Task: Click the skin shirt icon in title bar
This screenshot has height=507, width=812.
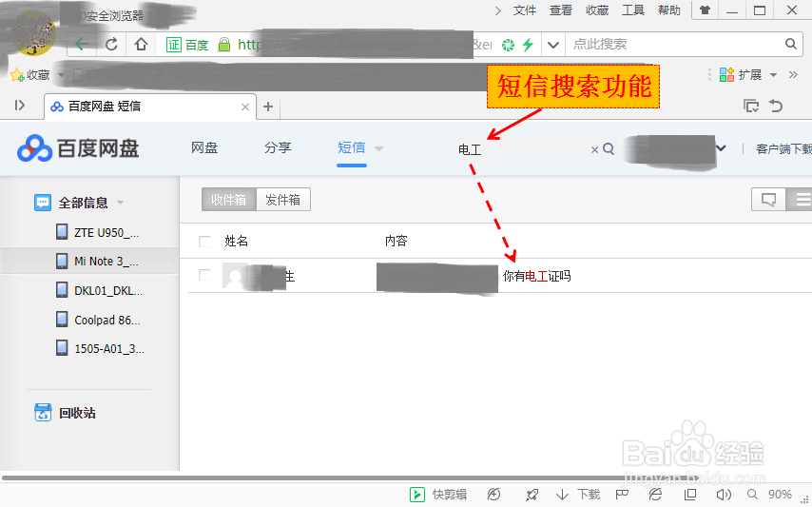Action: pyautogui.click(x=705, y=10)
